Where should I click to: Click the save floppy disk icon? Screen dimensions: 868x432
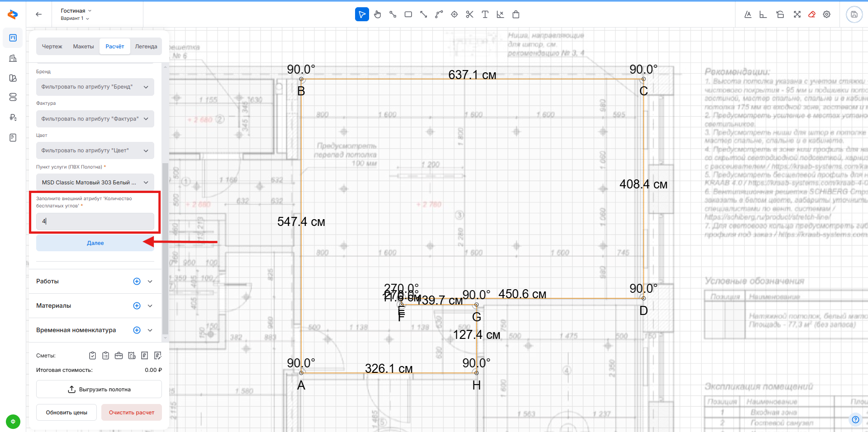tap(854, 14)
